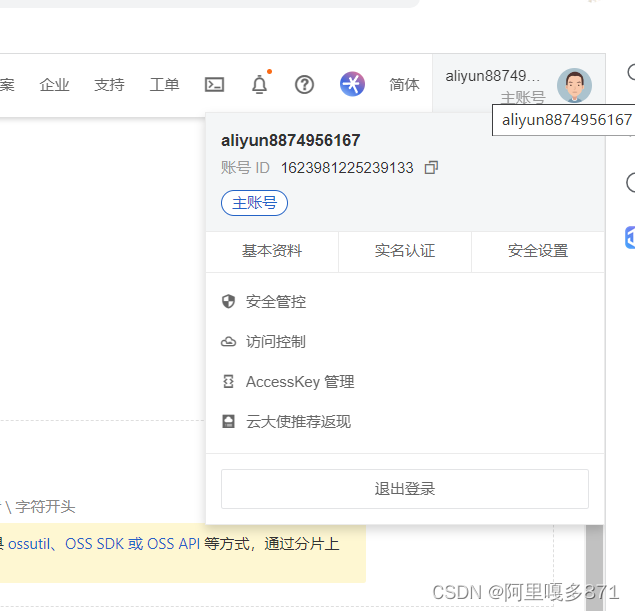This screenshot has height=611, width=635.
Task: Open the OSS API link
Action: pyautogui.click(x=173, y=544)
